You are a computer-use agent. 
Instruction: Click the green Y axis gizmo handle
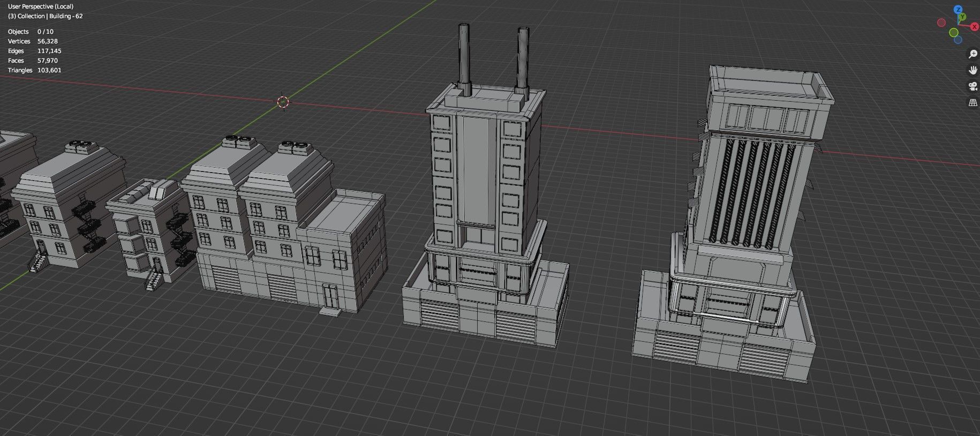click(x=962, y=17)
